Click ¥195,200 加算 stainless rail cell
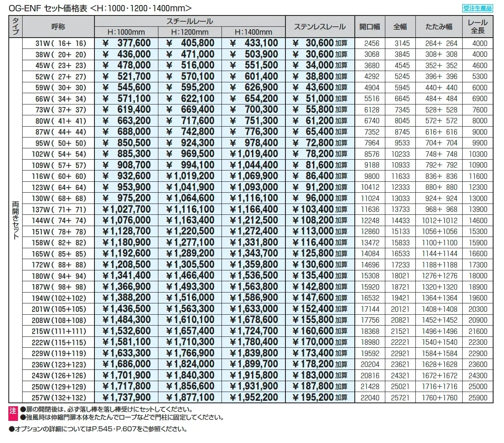 [x=320, y=397]
